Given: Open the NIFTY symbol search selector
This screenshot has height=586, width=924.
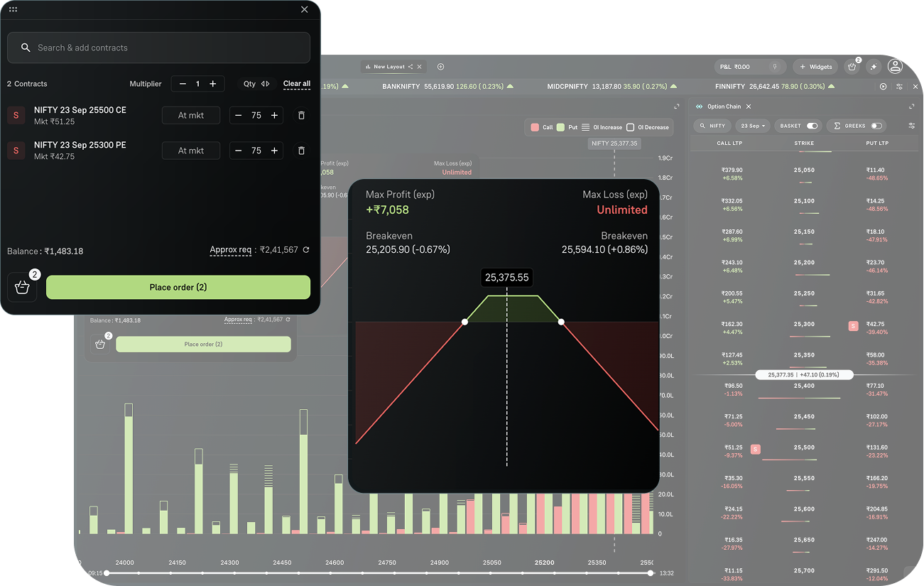Looking at the screenshot, I should click(x=712, y=126).
